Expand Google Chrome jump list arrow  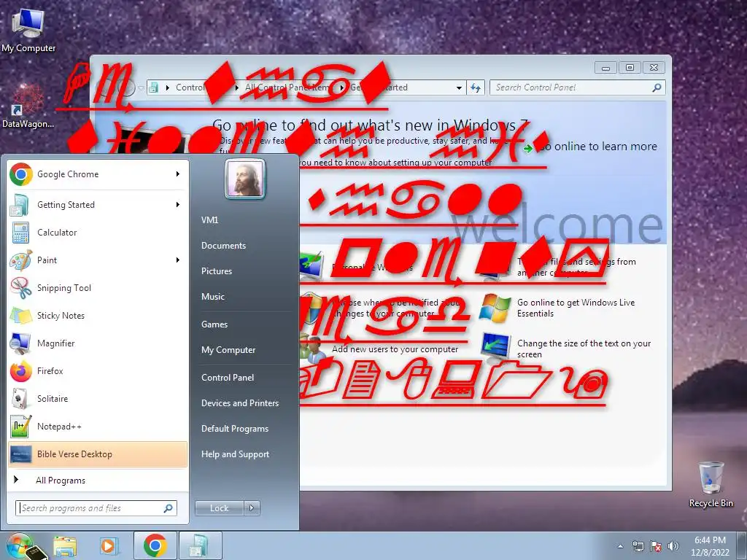coord(178,174)
